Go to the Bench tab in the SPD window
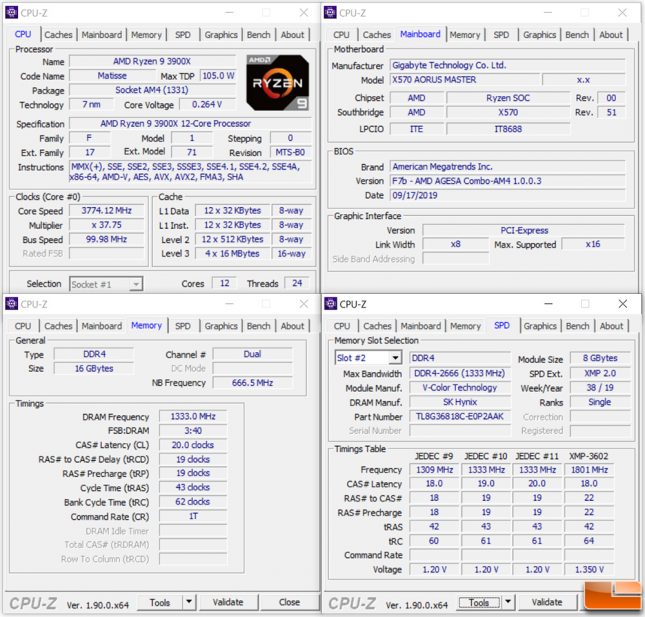This screenshot has height=617, width=645. 578,326
